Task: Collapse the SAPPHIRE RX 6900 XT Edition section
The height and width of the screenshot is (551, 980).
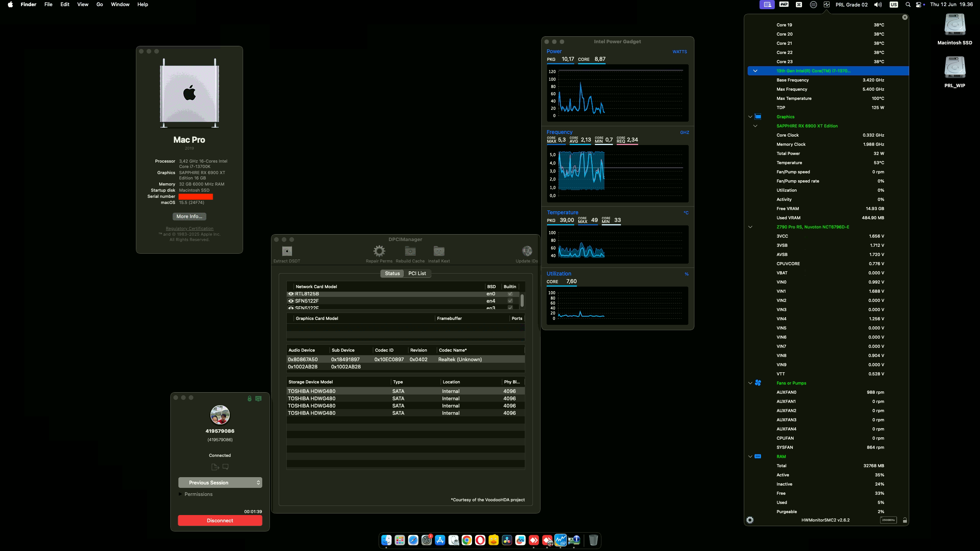Action: pos(756,126)
